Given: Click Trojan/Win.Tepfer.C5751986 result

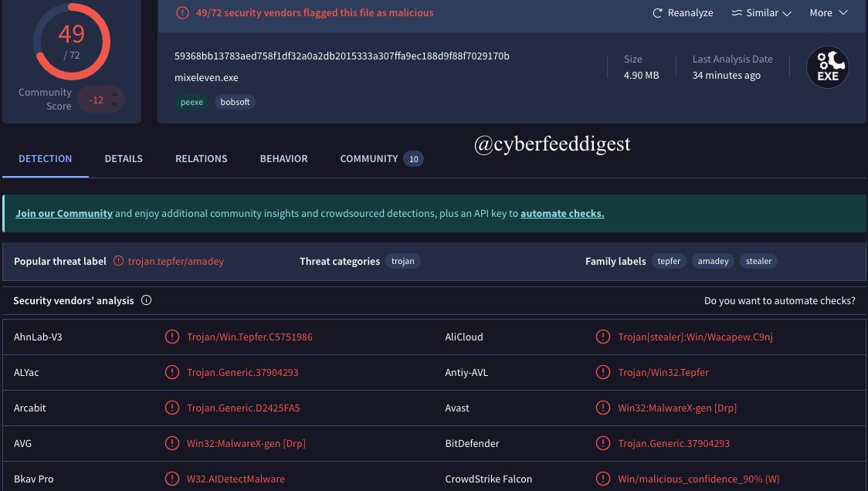Looking at the screenshot, I should click(249, 337).
